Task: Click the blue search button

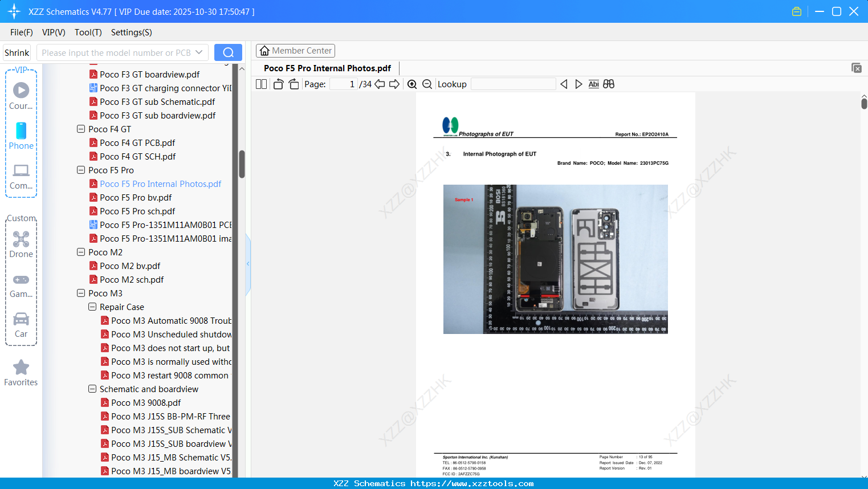Action: 228,52
